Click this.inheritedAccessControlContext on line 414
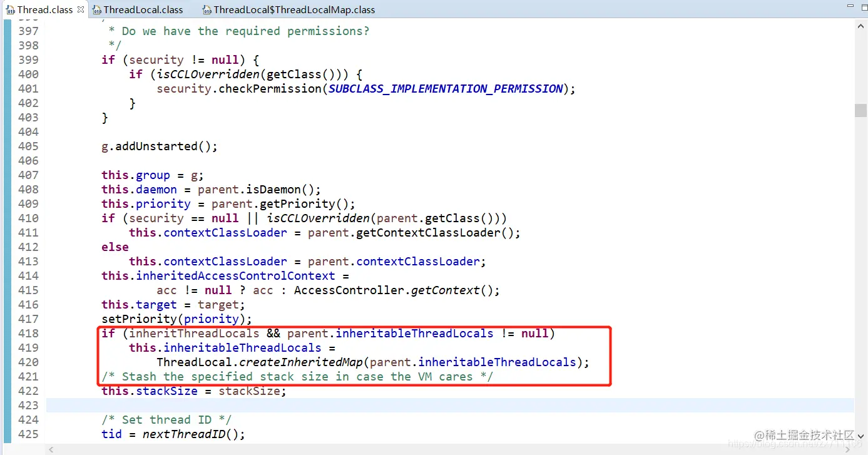 (218, 276)
